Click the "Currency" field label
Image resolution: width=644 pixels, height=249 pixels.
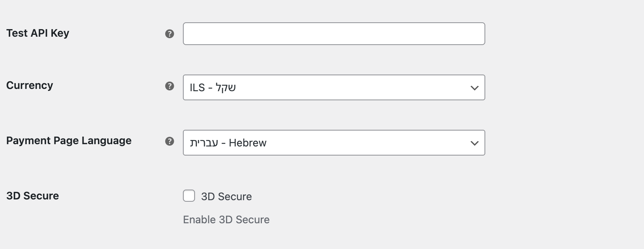point(29,86)
